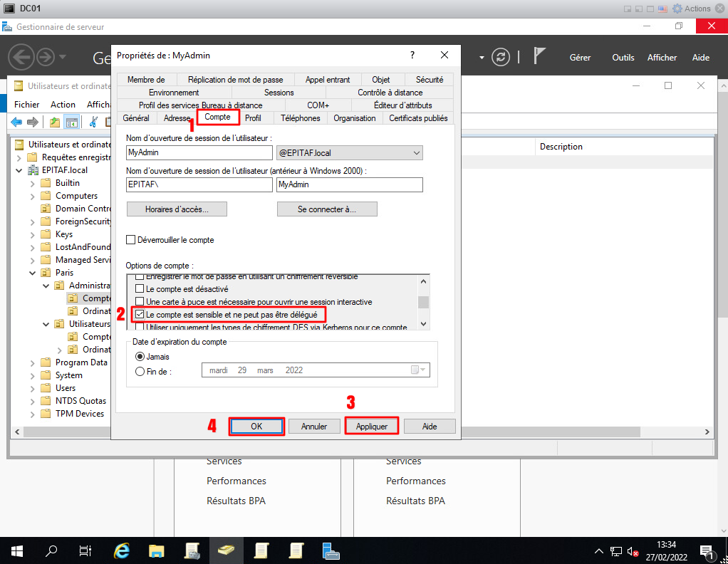Screen dimensions: 728x564
Task: Uncheck 'Le compte est sensible' option
Action: coord(140,314)
